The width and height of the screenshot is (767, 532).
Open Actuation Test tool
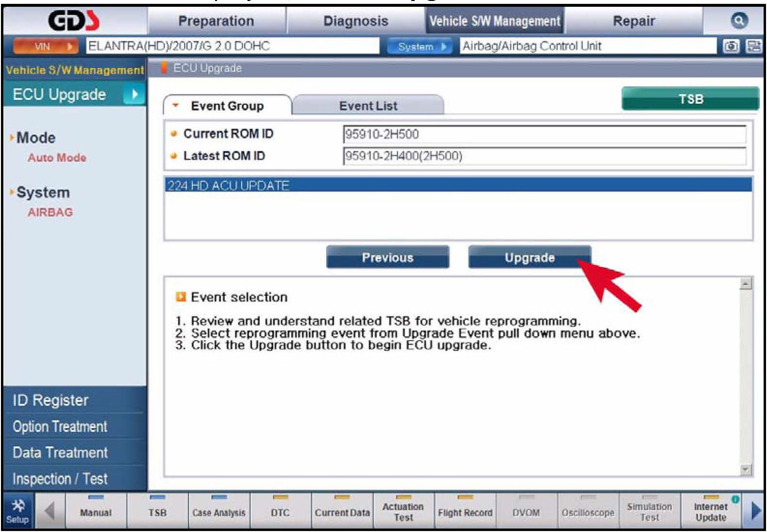point(403,511)
